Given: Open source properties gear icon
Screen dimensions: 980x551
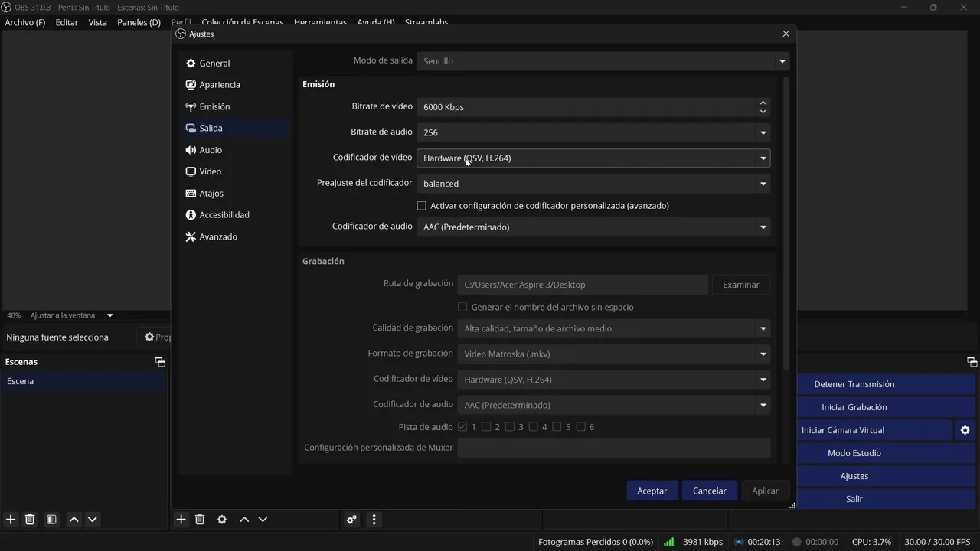Looking at the screenshot, I should coord(222,520).
